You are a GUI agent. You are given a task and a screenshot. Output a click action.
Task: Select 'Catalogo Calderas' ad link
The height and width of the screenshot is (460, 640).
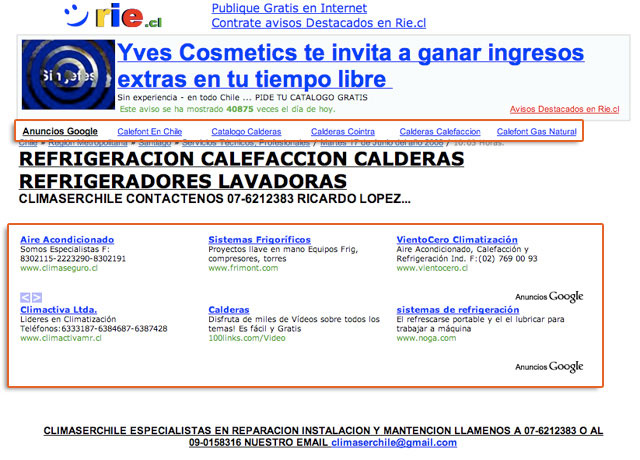click(246, 132)
